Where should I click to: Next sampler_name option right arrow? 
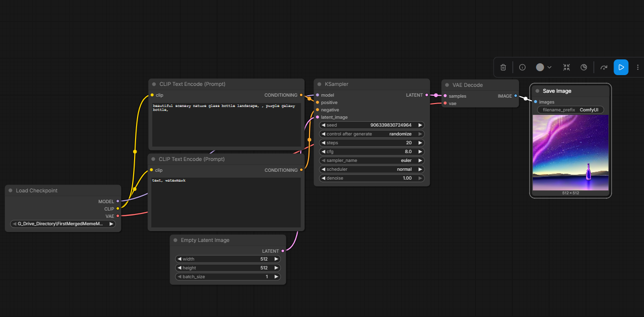coord(420,160)
